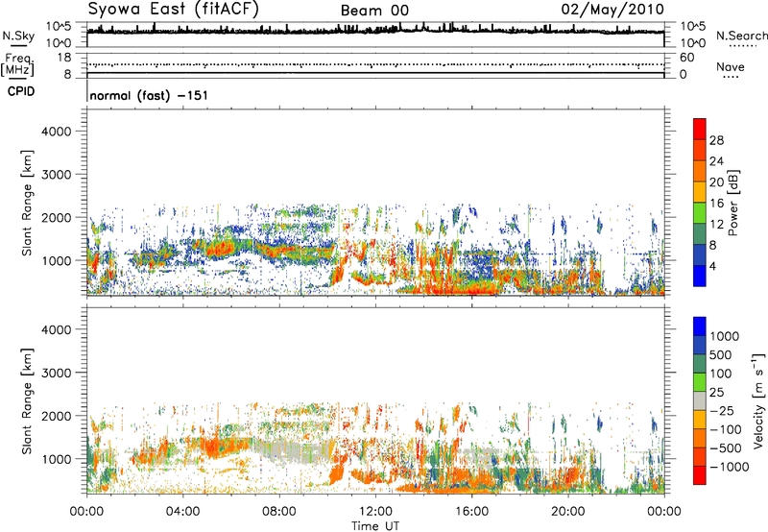The width and height of the screenshot is (768, 532).
Task: Click the "500" Velocity colorbar tick value
Action: click(723, 354)
